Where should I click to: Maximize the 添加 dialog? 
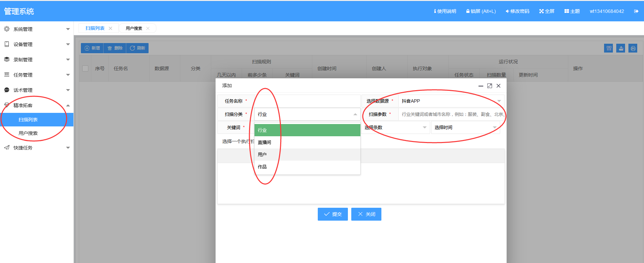490,86
